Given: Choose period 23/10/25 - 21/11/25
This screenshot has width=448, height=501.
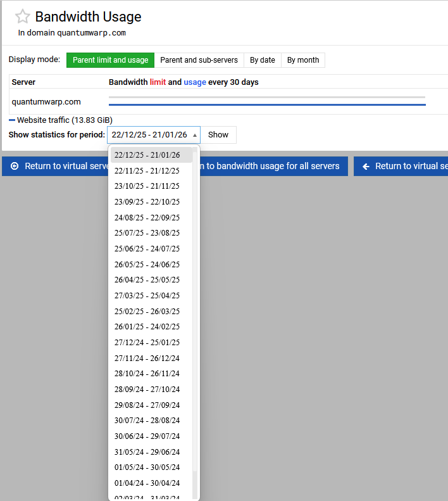Looking at the screenshot, I should point(147,186).
